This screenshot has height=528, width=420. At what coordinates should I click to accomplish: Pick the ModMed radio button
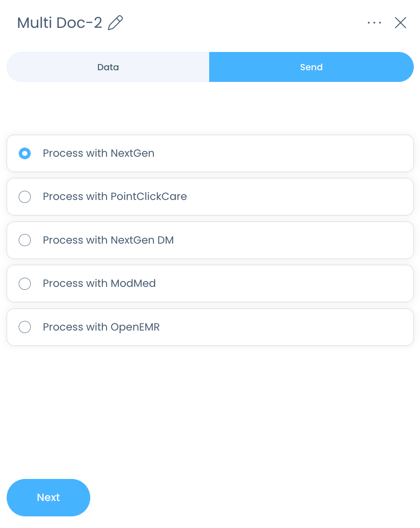tap(25, 284)
